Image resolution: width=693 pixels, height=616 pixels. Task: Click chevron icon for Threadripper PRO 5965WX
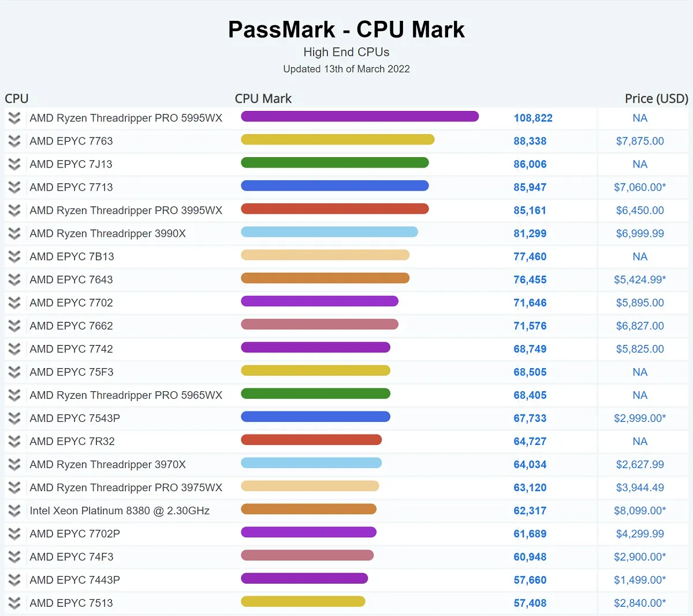14,395
